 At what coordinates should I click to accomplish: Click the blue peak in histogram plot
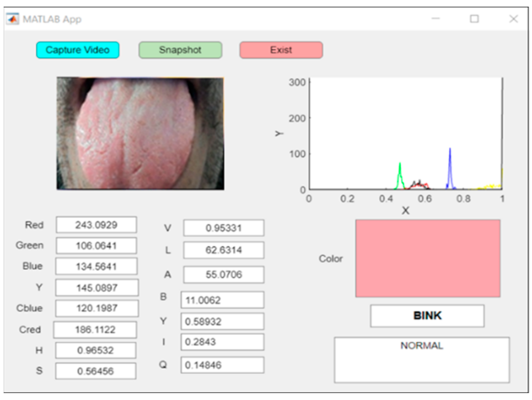450,166
